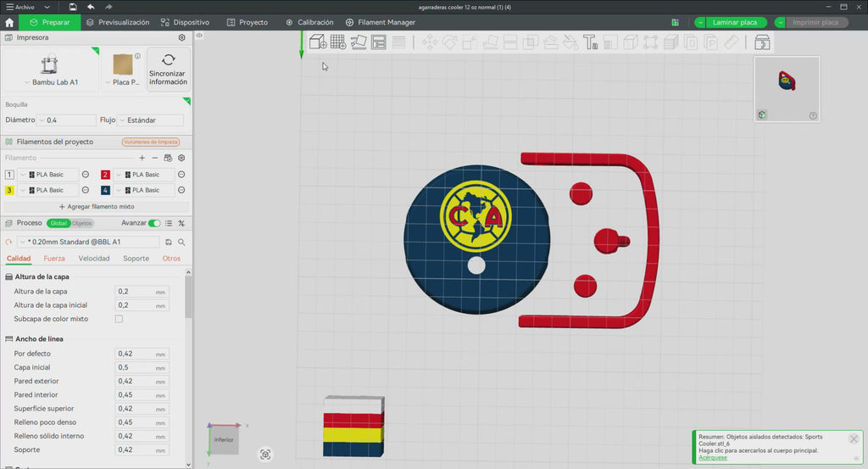Open the Proyecto tab

point(248,23)
